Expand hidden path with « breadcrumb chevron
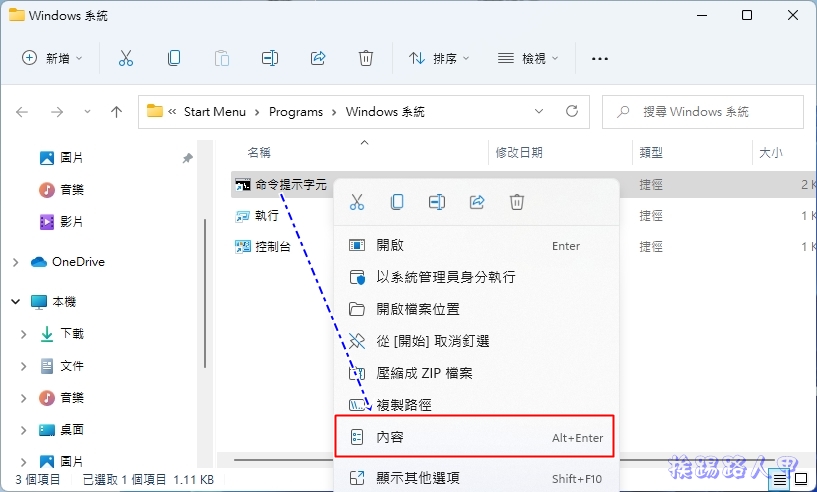 (172, 112)
